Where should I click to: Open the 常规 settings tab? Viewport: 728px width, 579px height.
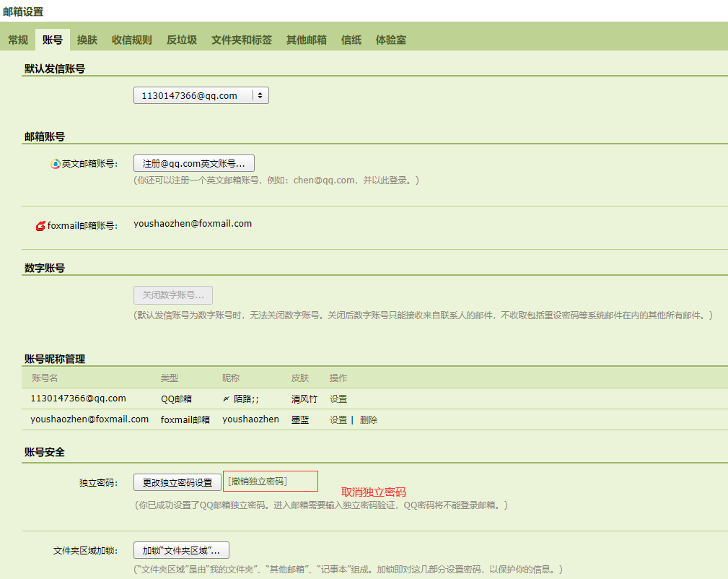pyautogui.click(x=18, y=40)
